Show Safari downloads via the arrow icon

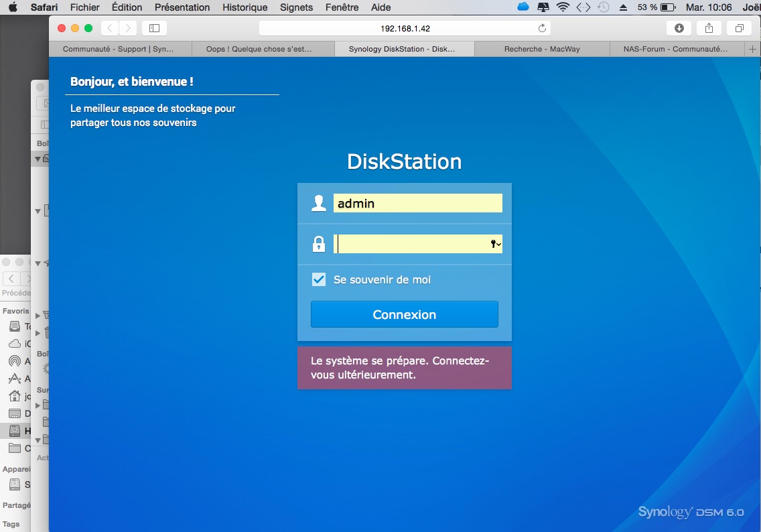click(679, 28)
